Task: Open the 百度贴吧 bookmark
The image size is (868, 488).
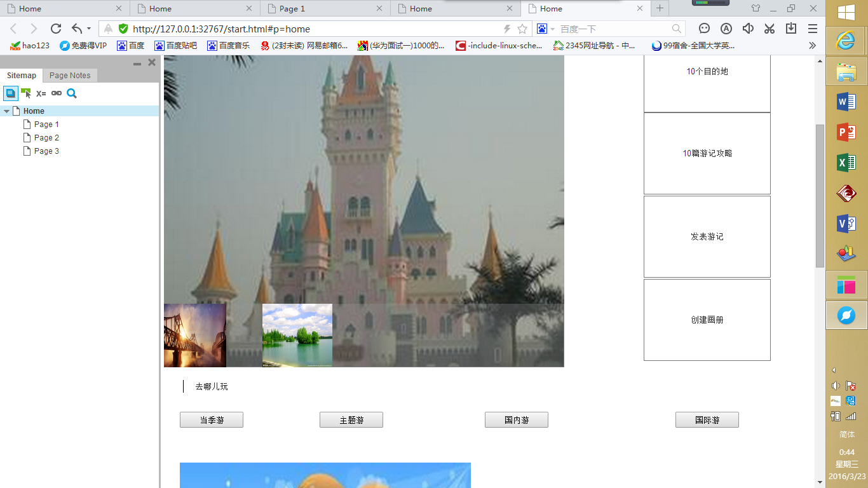Action: coord(176,46)
